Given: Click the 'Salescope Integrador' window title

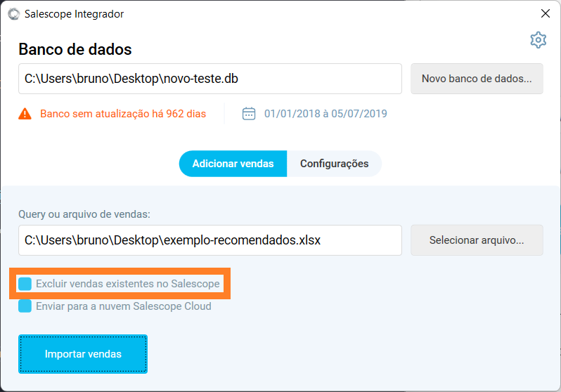Looking at the screenshot, I should click(x=74, y=14).
